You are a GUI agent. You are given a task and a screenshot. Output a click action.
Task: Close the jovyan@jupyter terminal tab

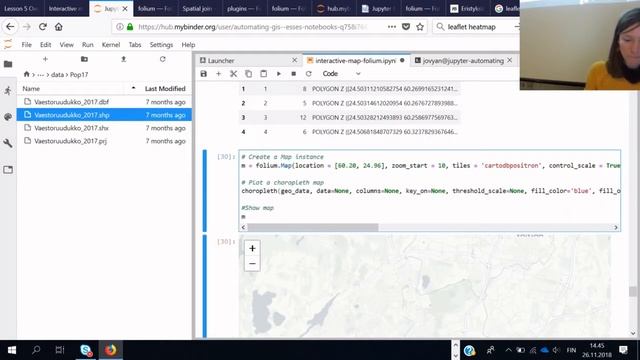[509, 60]
